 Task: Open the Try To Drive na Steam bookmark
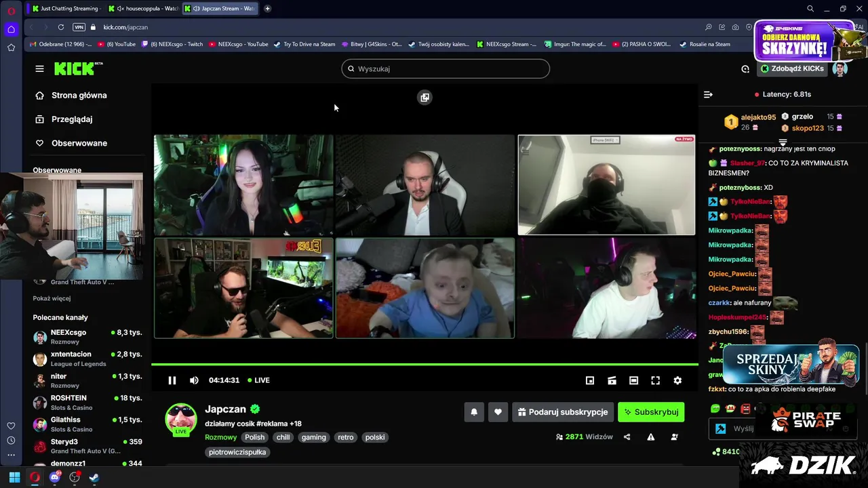tap(304, 44)
